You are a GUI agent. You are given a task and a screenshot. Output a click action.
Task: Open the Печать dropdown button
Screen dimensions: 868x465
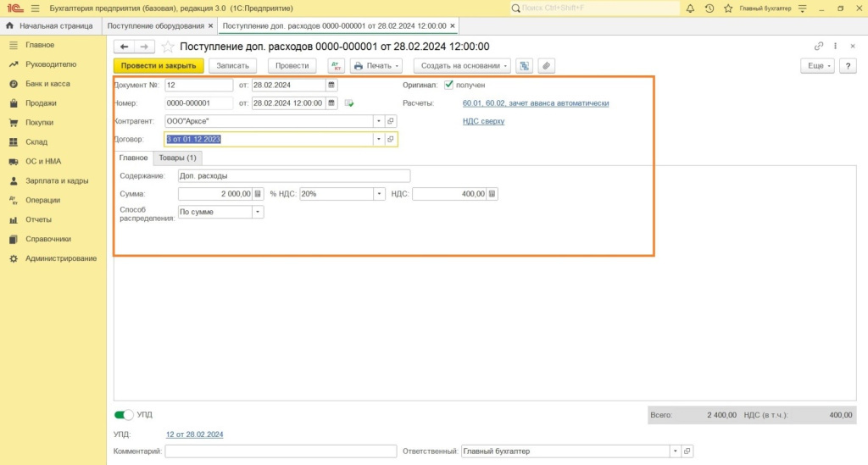click(x=376, y=65)
